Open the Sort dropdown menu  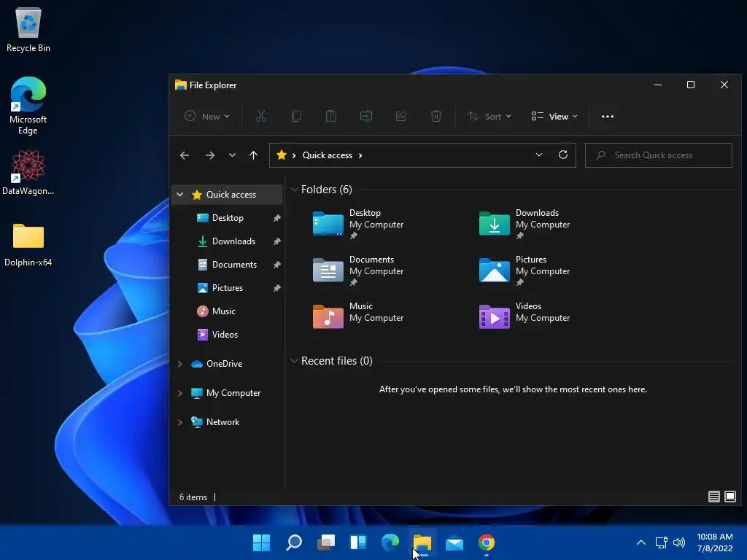[x=489, y=116]
